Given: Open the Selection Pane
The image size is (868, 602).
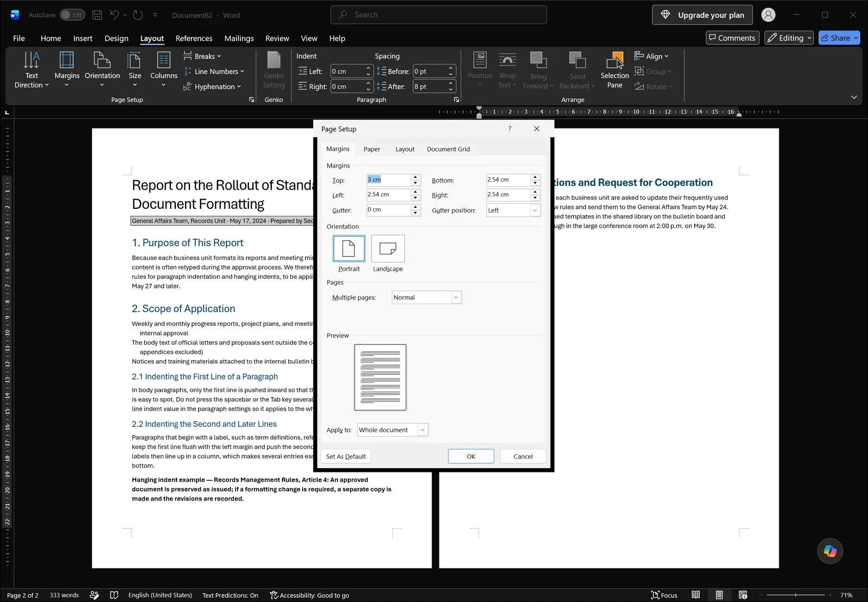Looking at the screenshot, I should pyautogui.click(x=615, y=69).
